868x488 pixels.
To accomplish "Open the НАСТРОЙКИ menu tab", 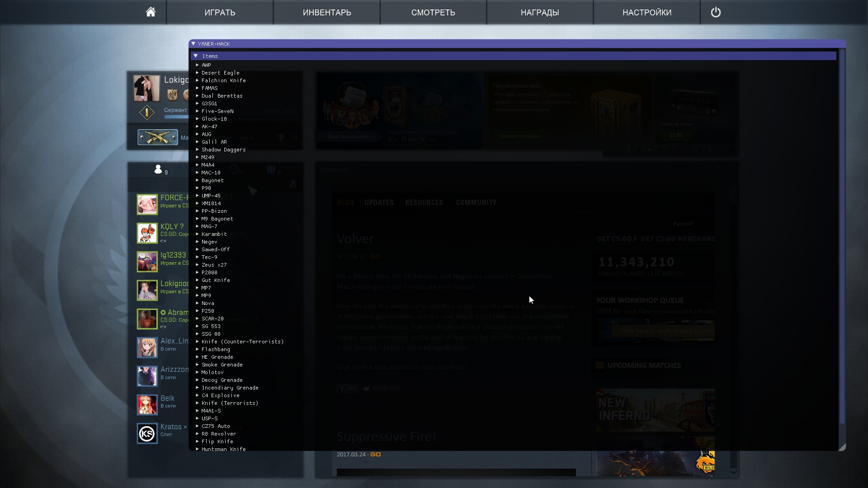I will point(646,12).
